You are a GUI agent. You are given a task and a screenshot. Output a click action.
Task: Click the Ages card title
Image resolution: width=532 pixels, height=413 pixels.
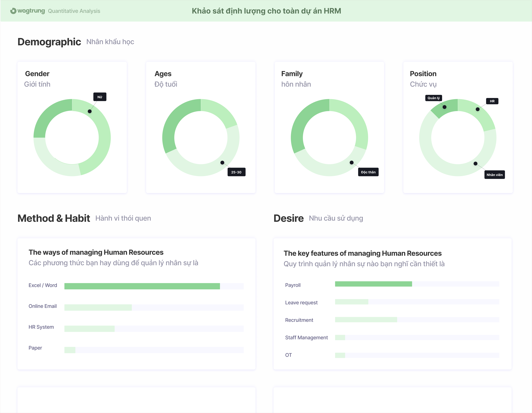pos(163,74)
